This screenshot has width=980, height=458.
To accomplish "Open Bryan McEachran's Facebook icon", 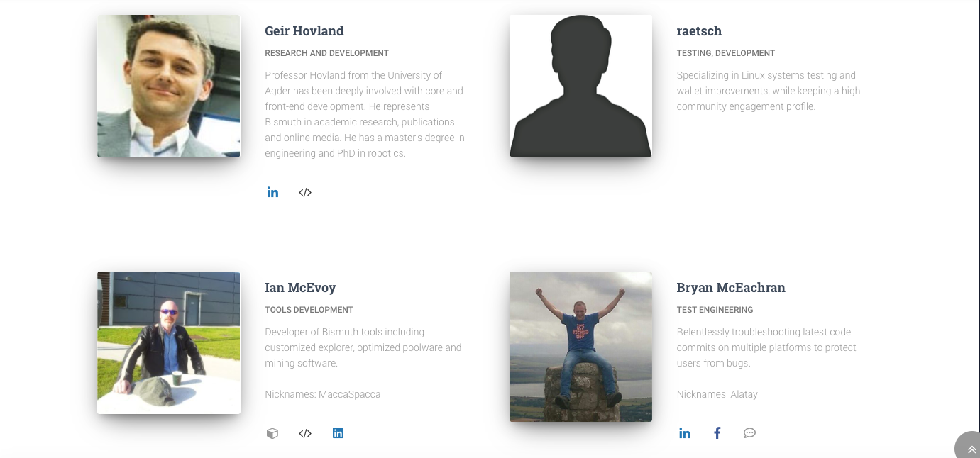I will click(x=717, y=432).
